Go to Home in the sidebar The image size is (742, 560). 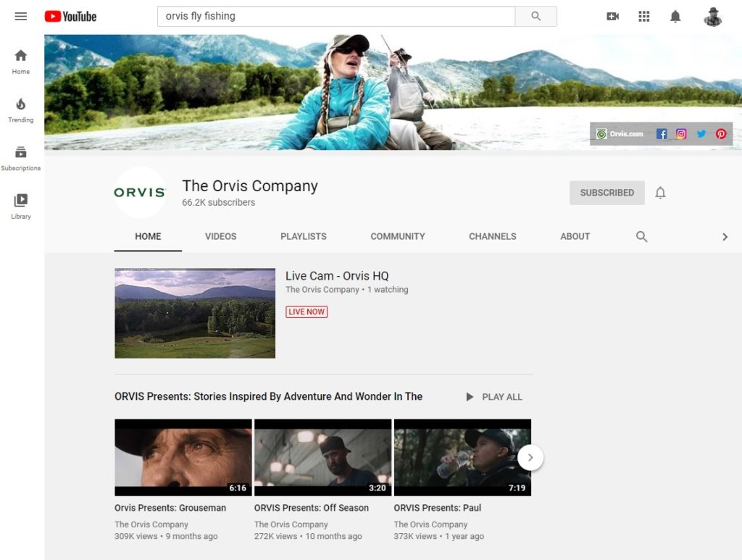point(21,62)
